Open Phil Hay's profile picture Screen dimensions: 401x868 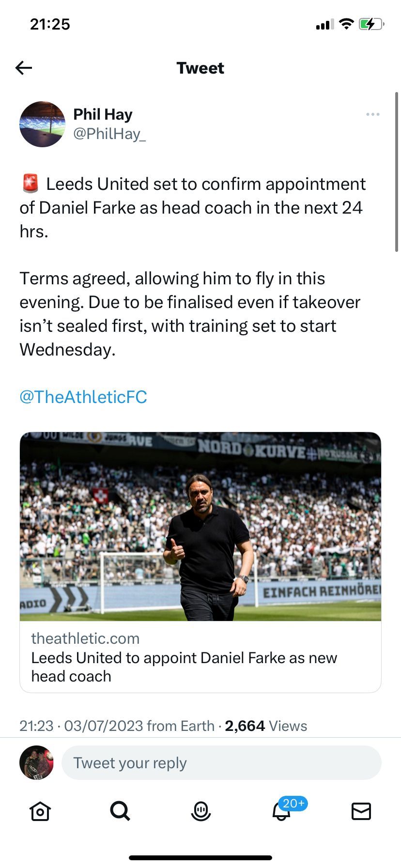pyautogui.click(x=42, y=124)
